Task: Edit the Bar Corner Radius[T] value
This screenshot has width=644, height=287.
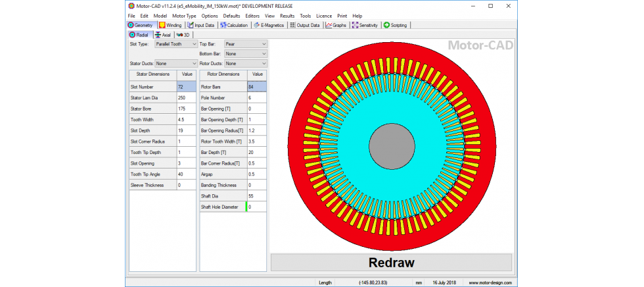Action: (x=257, y=163)
